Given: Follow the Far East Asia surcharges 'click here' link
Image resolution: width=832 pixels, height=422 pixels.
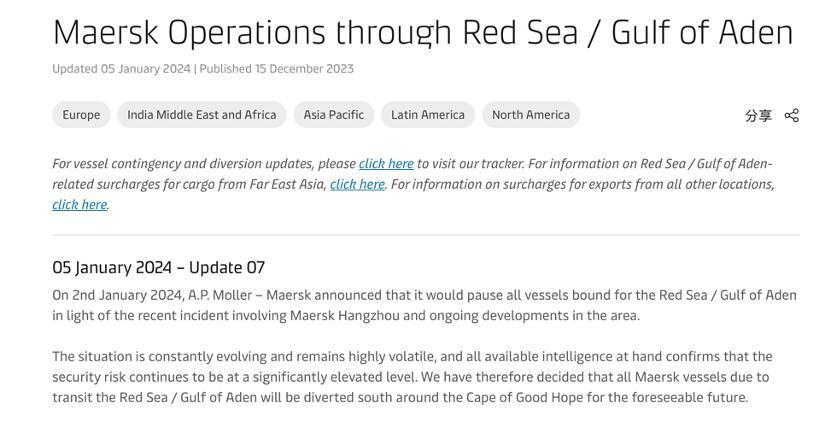Looking at the screenshot, I should pyautogui.click(x=357, y=184).
